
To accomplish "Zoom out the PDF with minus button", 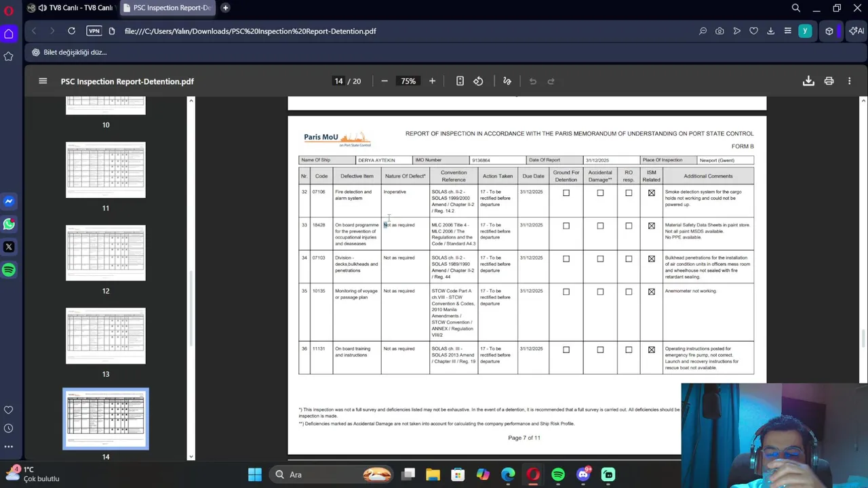I will pos(384,81).
